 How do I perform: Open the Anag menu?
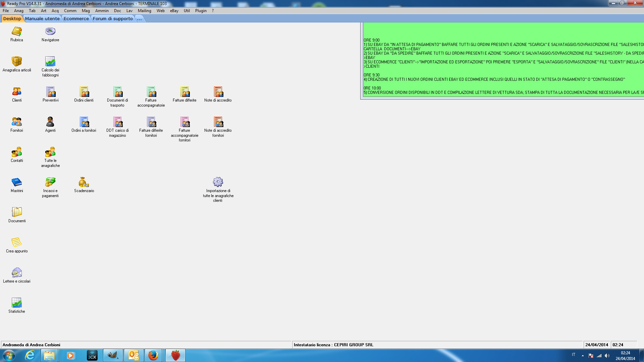[x=19, y=11]
